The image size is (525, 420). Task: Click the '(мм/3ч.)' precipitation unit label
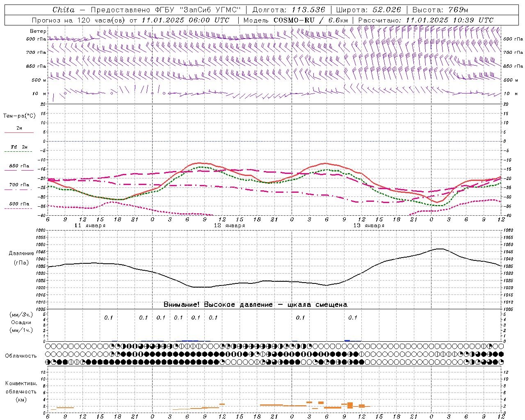(x=21, y=315)
